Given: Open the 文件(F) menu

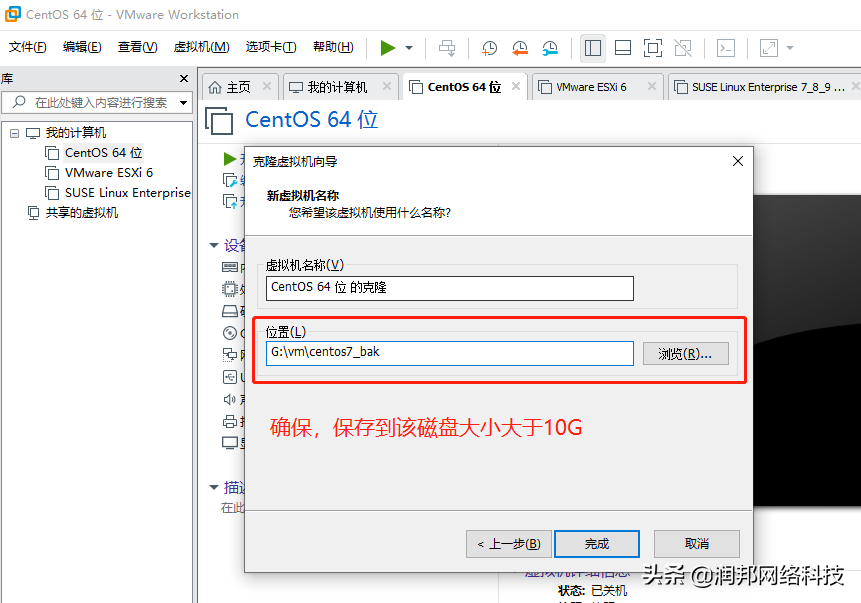Looking at the screenshot, I should tap(27, 47).
